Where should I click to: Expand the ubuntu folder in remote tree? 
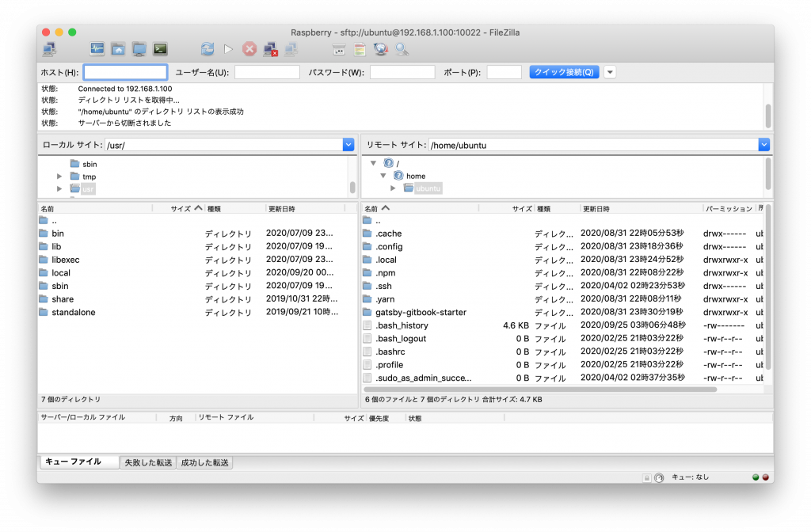[393, 188]
